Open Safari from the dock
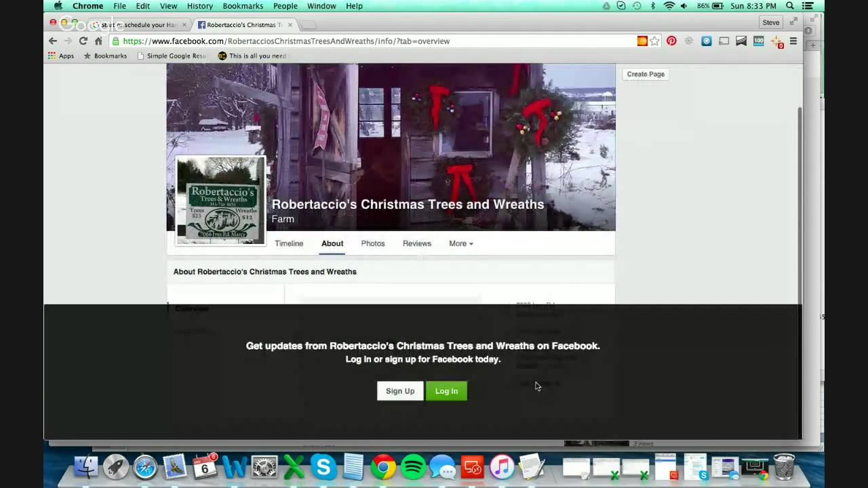The height and width of the screenshot is (488, 868). click(145, 468)
